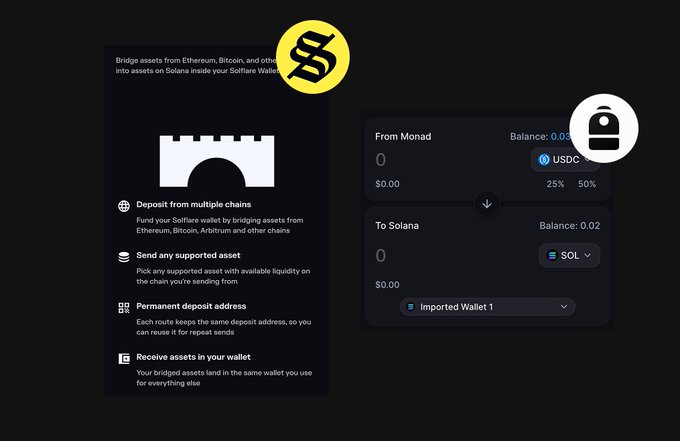Click the 'Fund your Solflare wallet by bridging' description
Viewport: 680px width, 441px height.
pyautogui.click(x=220, y=225)
